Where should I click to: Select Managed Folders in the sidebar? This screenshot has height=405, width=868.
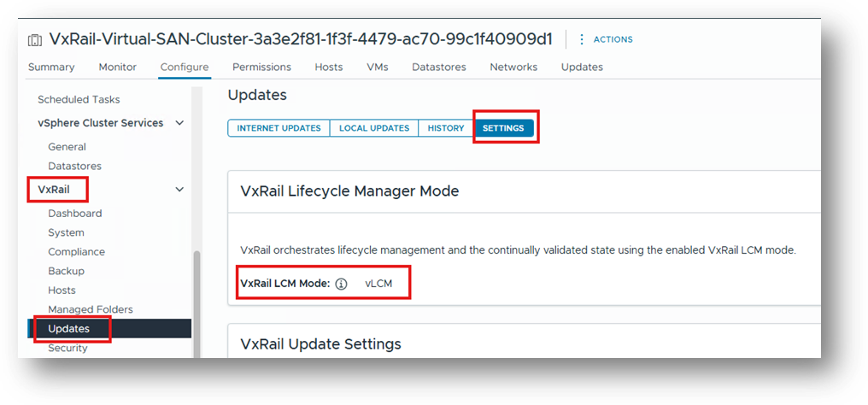(x=90, y=309)
